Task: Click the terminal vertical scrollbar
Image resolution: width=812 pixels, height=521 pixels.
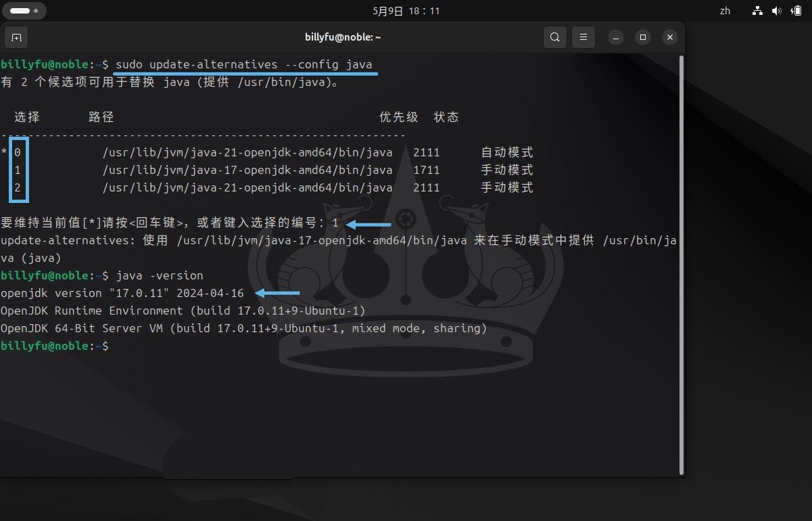Action: pos(681,264)
